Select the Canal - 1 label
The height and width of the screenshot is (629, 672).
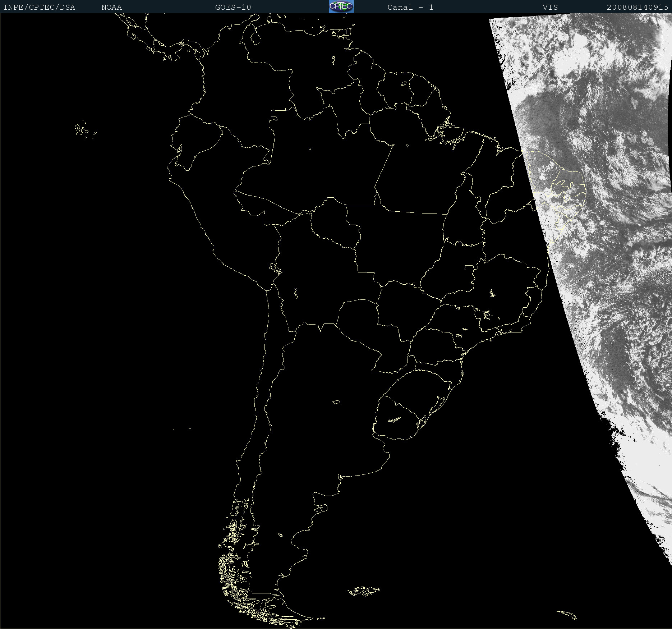point(410,7)
